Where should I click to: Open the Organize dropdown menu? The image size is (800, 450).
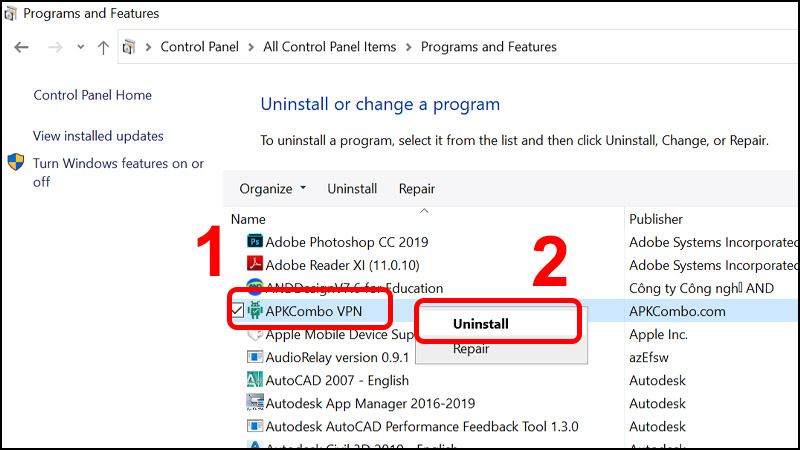coord(272,189)
